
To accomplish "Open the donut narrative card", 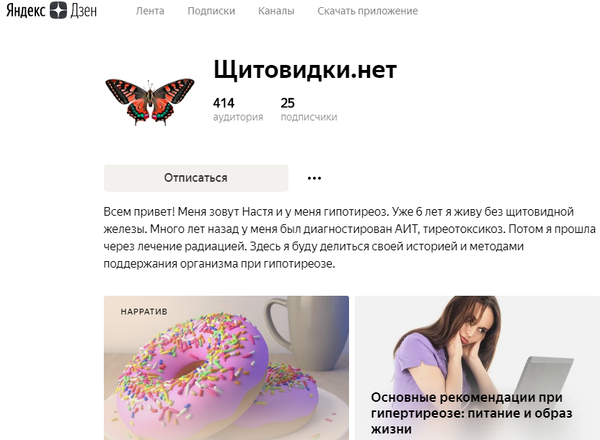I will pyautogui.click(x=226, y=368).
